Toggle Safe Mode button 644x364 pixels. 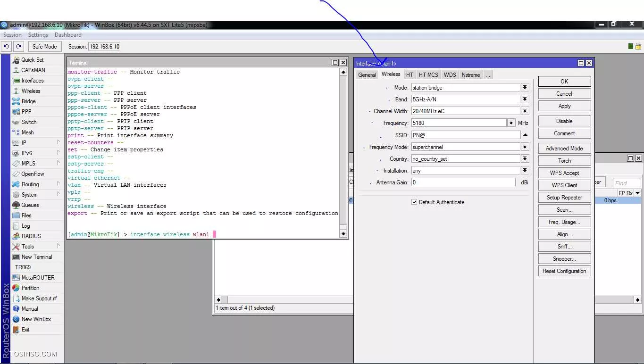point(44,46)
